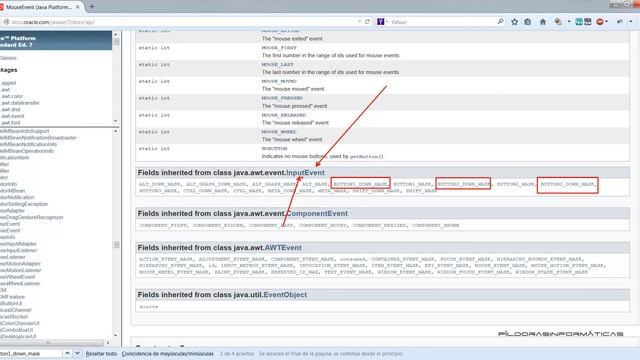Image resolution: width=640 pixels, height=360 pixels.
Task: Open the getButton() method link
Action: [367, 156]
